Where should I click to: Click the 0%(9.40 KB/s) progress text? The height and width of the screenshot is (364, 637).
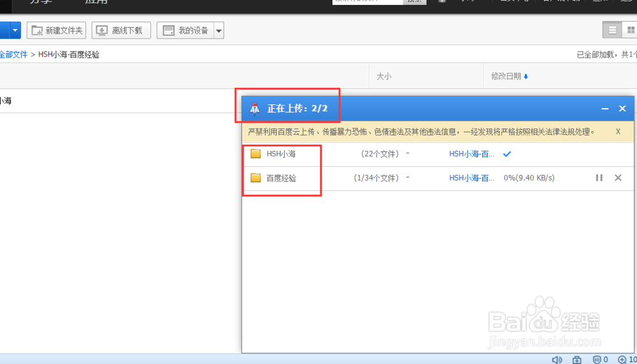pyautogui.click(x=529, y=178)
